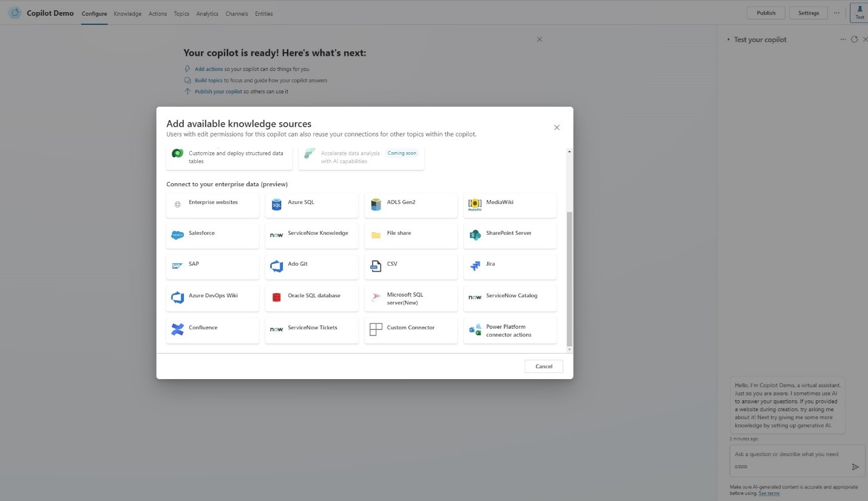
Task: Click the ServiceNow Tickets logo icon
Action: (x=277, y=329)
